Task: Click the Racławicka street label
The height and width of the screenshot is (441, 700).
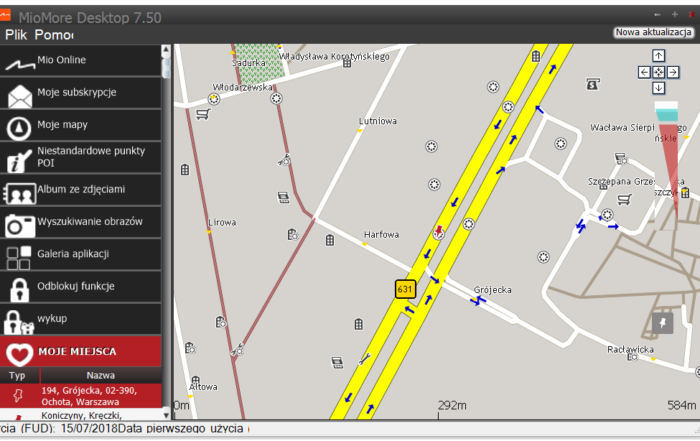Action: pos(630,349)
